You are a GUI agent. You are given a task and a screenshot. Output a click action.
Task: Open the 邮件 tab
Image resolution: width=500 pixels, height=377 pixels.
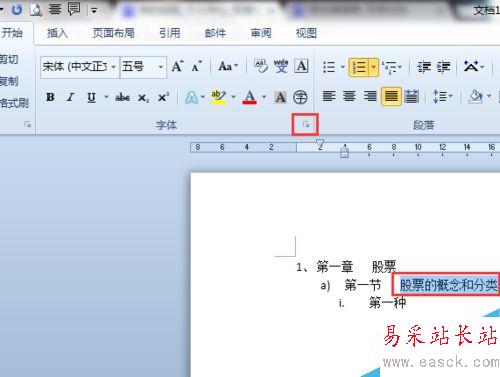[x=215, y=33]
